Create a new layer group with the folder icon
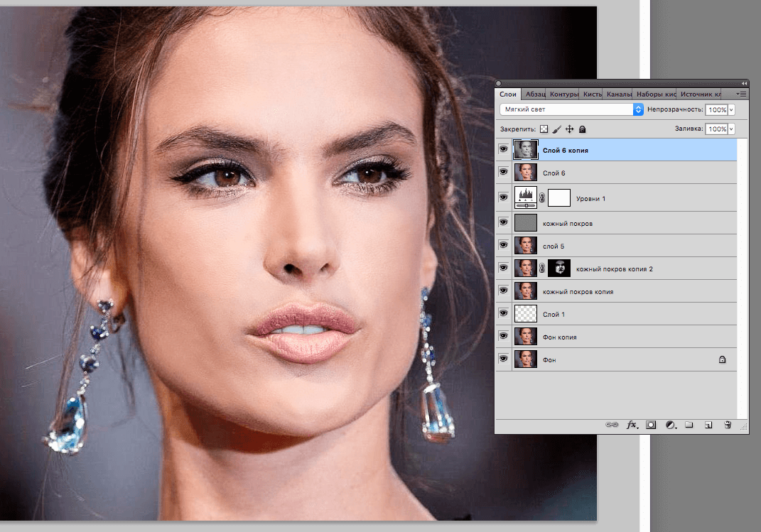This screenshot has height=532, width=761. tap(689, 425)
